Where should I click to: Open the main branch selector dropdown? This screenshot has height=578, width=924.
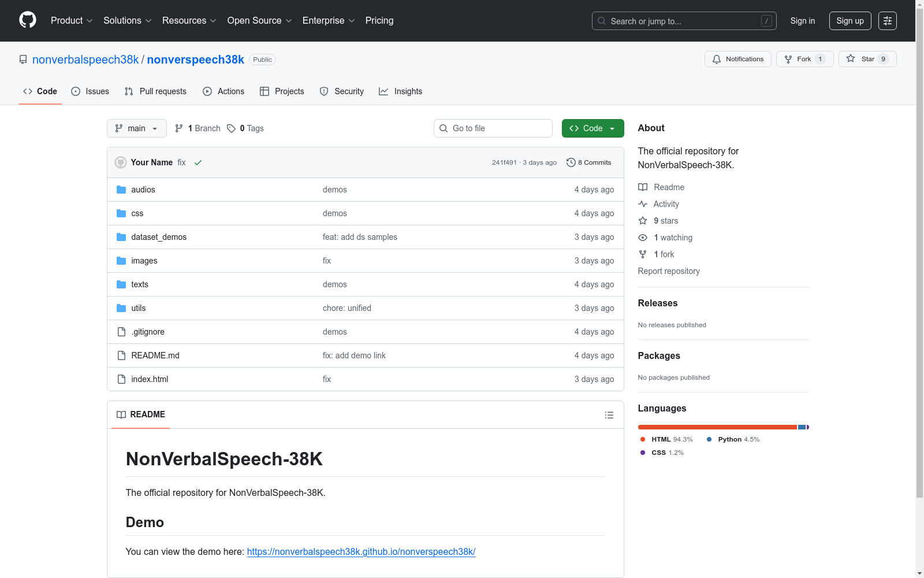[x=137, y=128]
